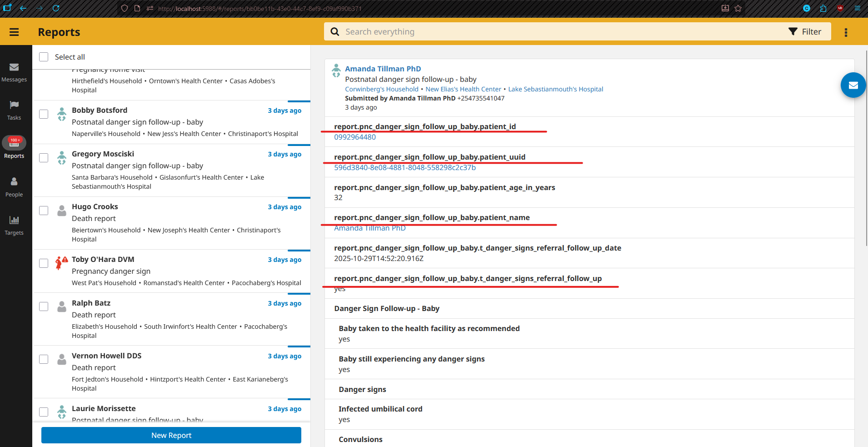Click the blue floating envelope button
Viewport: 868px width, 447px height.
tap(853, 85)
